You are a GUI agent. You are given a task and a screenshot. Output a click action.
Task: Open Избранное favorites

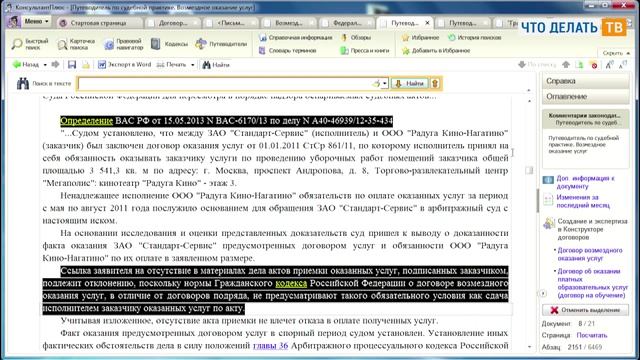tap(420, 38)
